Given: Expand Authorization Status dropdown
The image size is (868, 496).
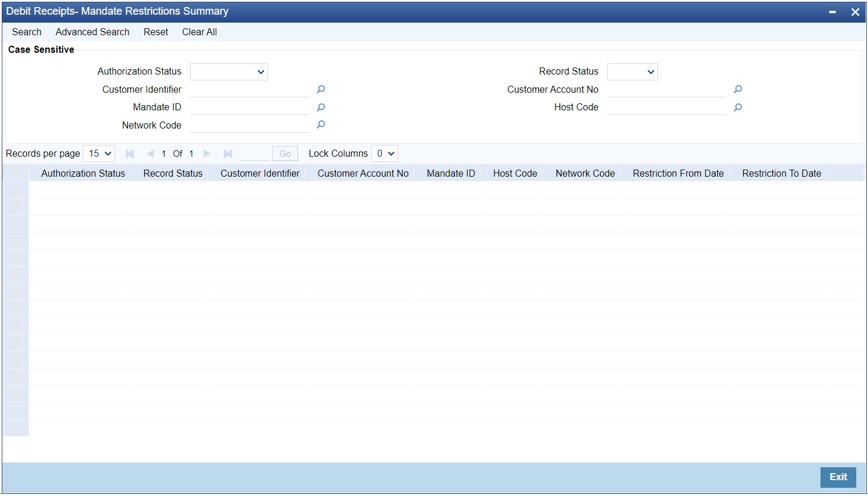Looking at the screenshot, I should pyautogui.click(x=229, y=72).
